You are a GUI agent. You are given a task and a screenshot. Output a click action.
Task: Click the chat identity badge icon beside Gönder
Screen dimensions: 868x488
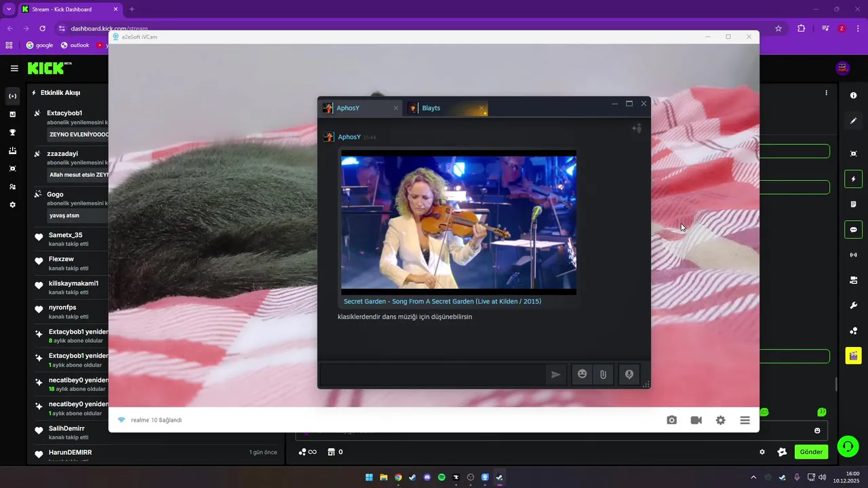[x=782, y=452]
